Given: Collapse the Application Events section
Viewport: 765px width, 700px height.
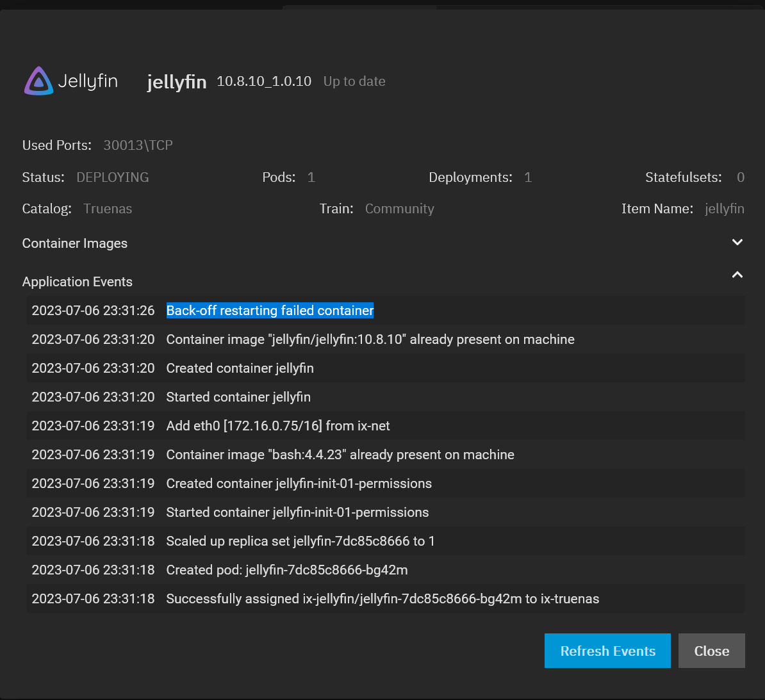Looking at the screenshot, I should click(737, 275).
